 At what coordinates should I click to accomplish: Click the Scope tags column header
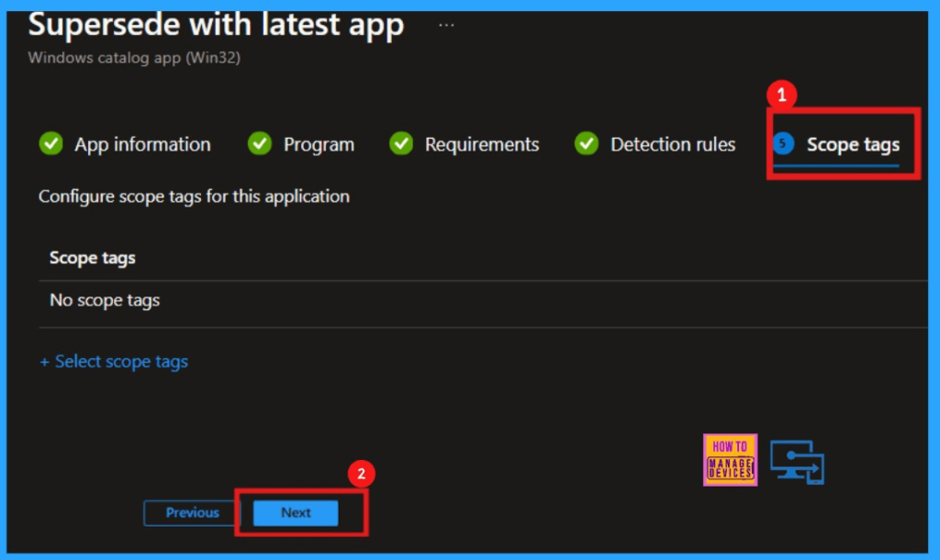[93, 258]
